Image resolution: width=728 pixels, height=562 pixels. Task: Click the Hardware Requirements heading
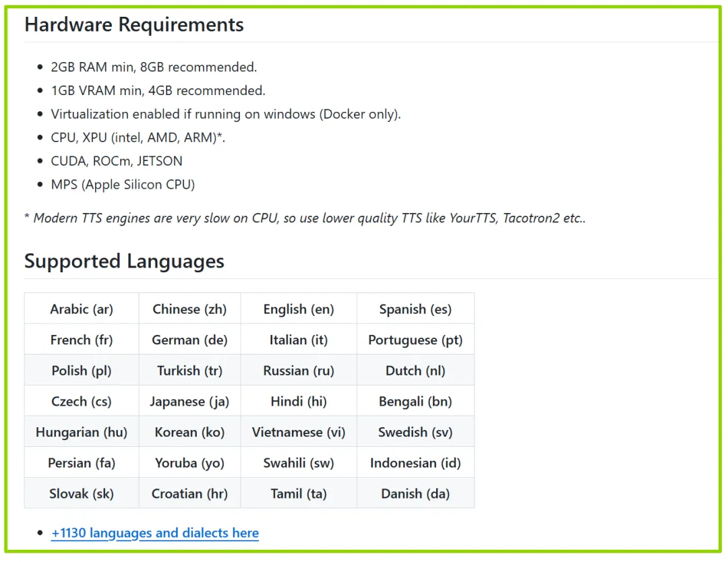coord(134,25)
